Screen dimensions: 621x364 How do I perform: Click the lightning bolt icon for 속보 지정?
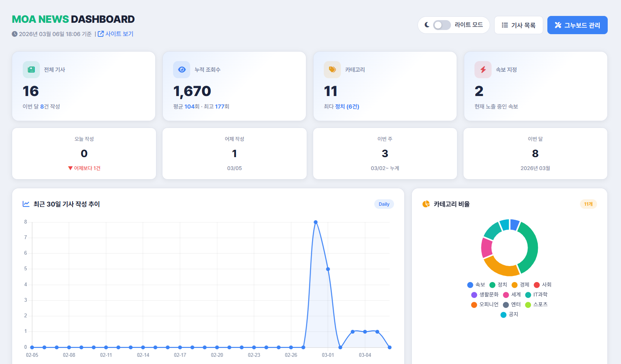pos(483,70)
